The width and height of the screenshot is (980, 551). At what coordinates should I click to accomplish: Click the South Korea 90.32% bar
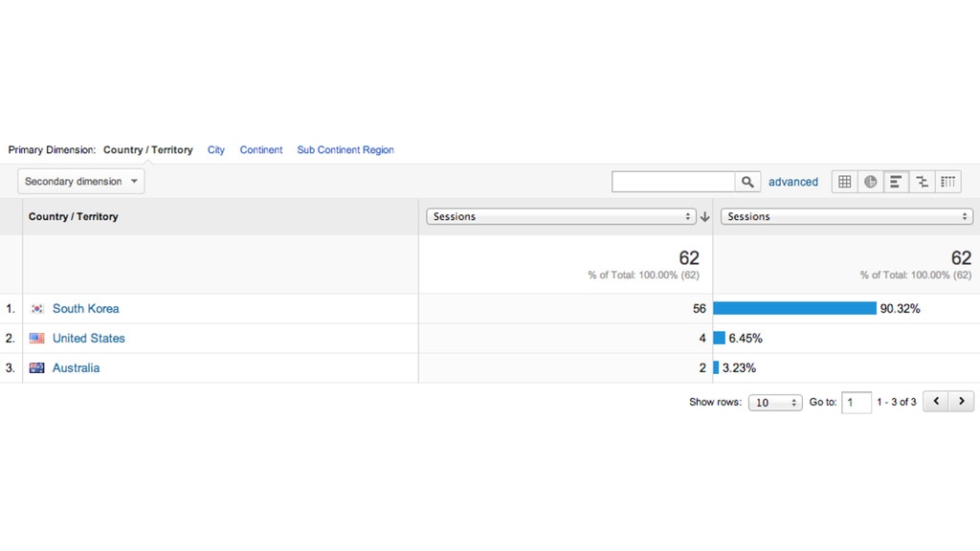tap(794, 309)
